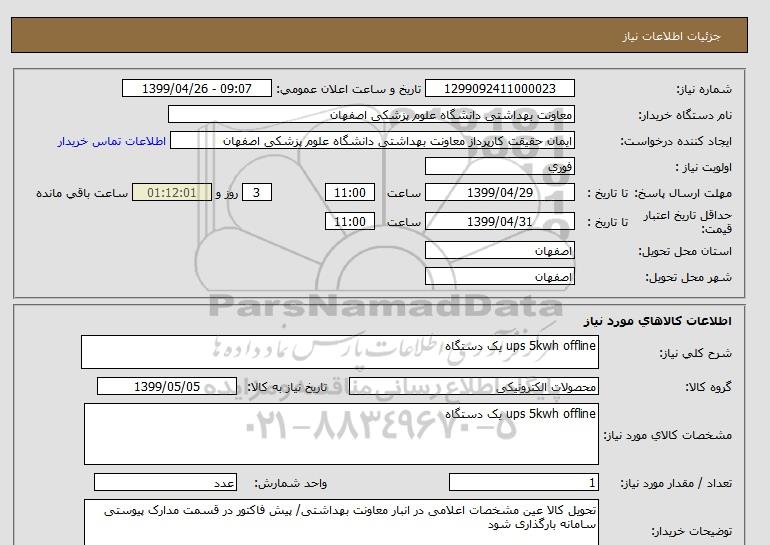Click the ساعت باقی مانده text
The width and height of the screenshot is (770, 545).
[82, 193]
